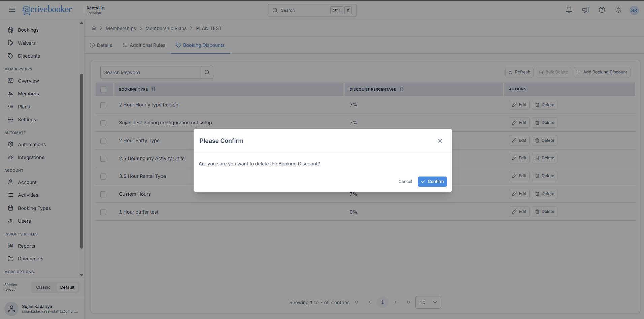The width and height of the screenshot is (644, 319).
Task: Delete the 1 Hour buffer test discount
Action: click(545, 212)
